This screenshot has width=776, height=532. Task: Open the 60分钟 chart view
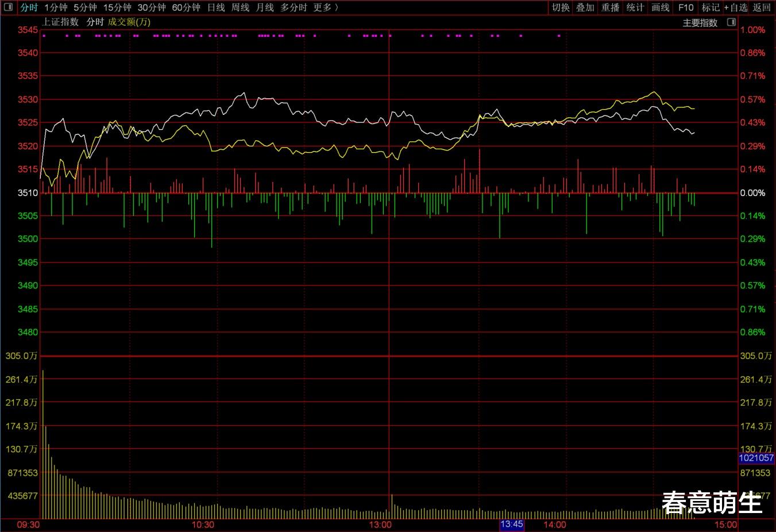click(186, 7)
